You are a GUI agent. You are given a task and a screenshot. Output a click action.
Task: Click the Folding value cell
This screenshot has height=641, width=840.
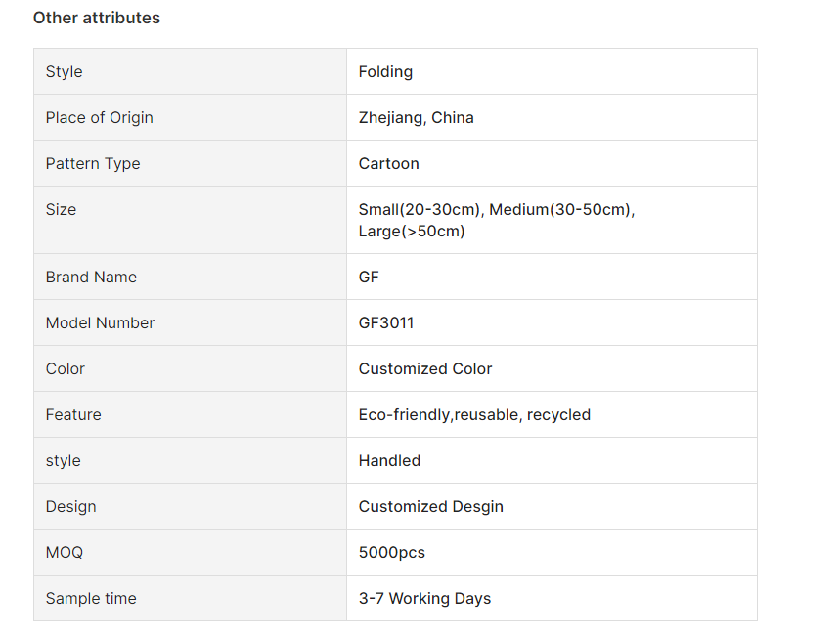tap(552, 71)
